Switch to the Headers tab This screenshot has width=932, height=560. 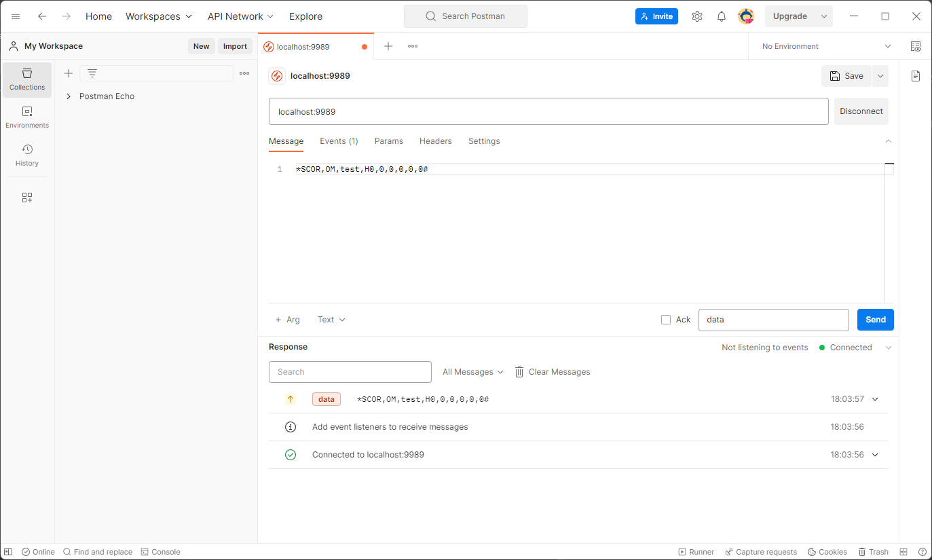point(436,141)
